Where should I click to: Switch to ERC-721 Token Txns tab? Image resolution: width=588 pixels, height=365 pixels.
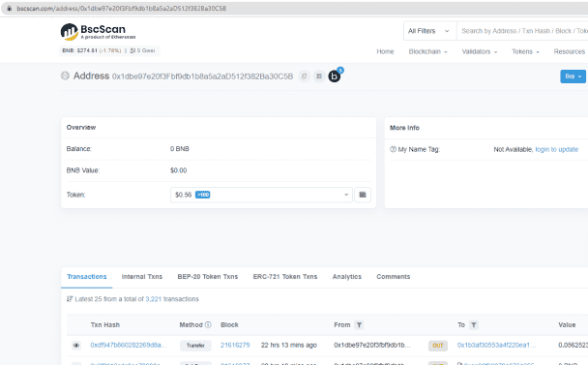point(285,277)
